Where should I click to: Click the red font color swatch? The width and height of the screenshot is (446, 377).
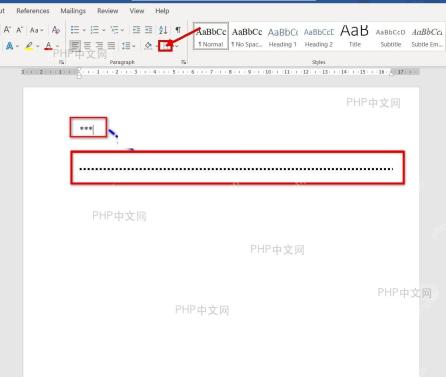[48, 46]
